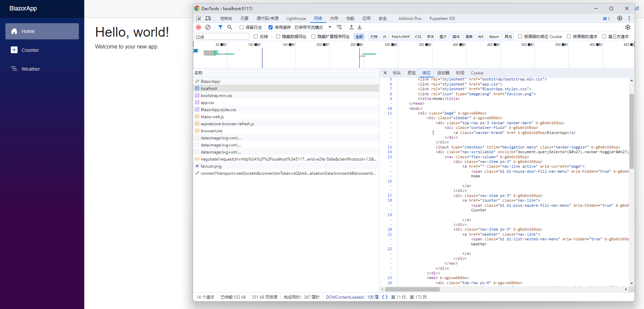Click into the 过滤 filter input
The image size is (644, 309).
tap(222, 37)
